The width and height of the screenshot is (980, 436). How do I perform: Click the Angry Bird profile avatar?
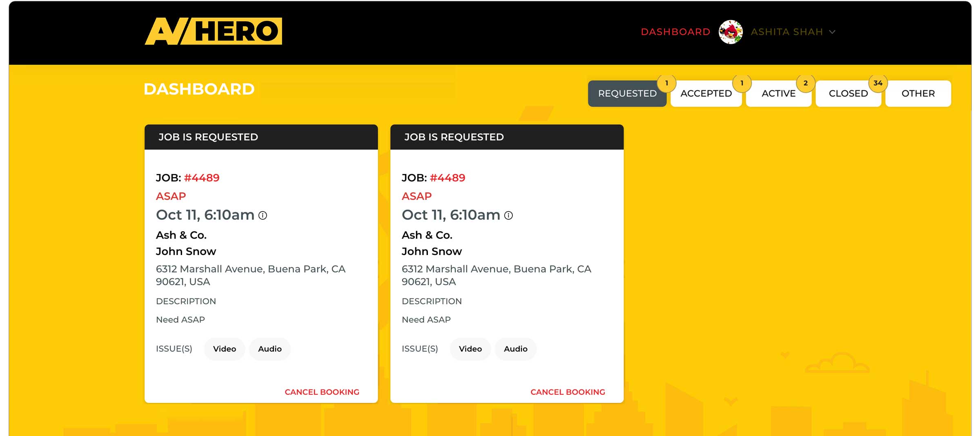click(x=731, y=32)
